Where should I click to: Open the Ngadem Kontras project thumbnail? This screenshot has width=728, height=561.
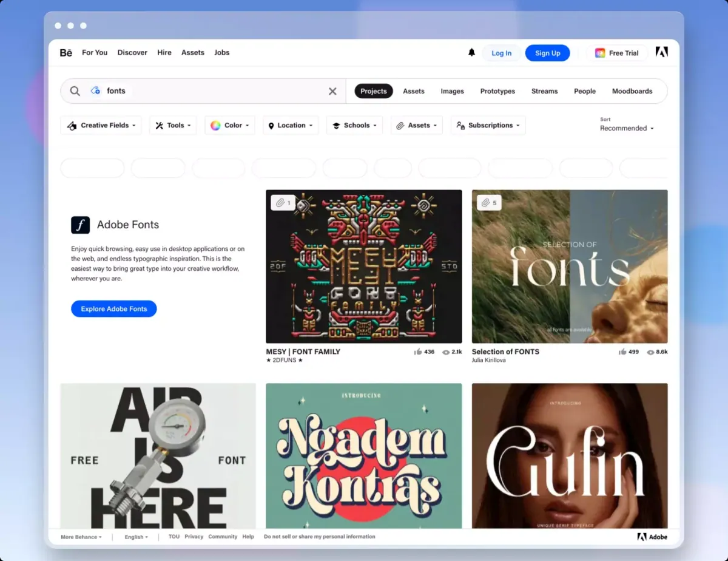pyautogui.click(x=364, y=456)
